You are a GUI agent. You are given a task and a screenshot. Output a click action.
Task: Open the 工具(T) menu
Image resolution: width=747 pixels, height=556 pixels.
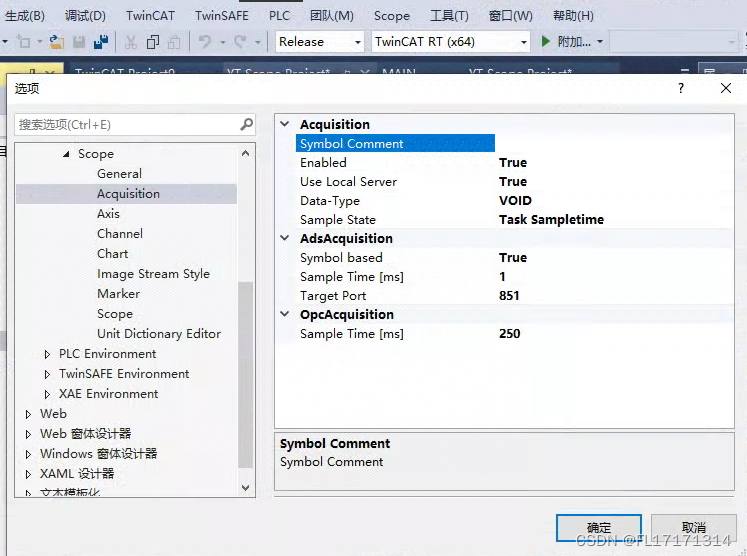pos(449,16)
